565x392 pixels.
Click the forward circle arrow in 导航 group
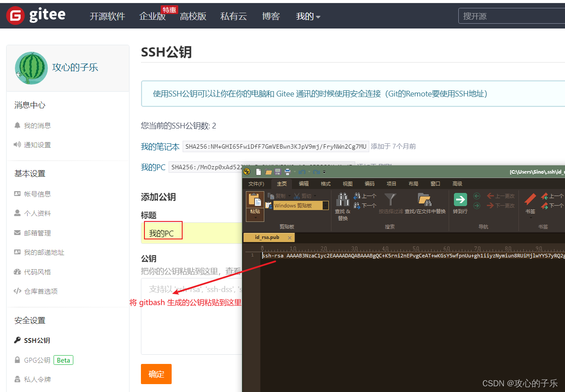click(x=477, y=205)
